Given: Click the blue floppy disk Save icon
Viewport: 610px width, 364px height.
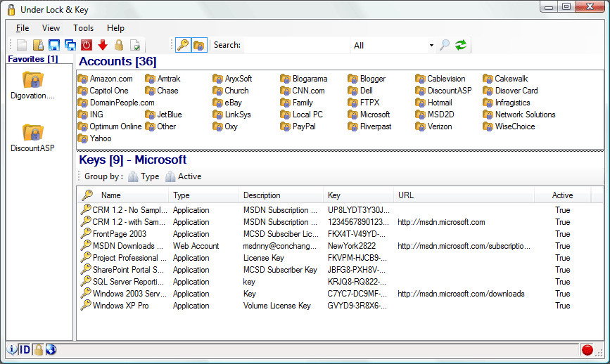Looking at the screenshot, I should (54, 45).
